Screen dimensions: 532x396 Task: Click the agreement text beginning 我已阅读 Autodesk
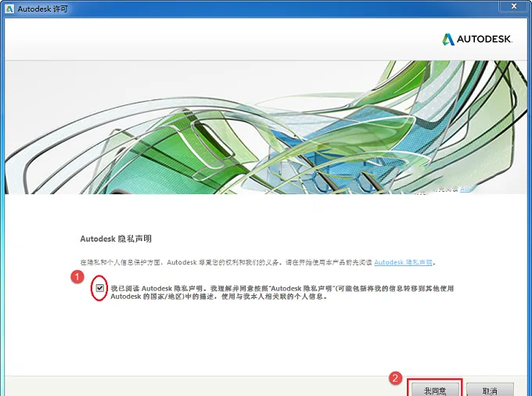[x=282, y=292]
